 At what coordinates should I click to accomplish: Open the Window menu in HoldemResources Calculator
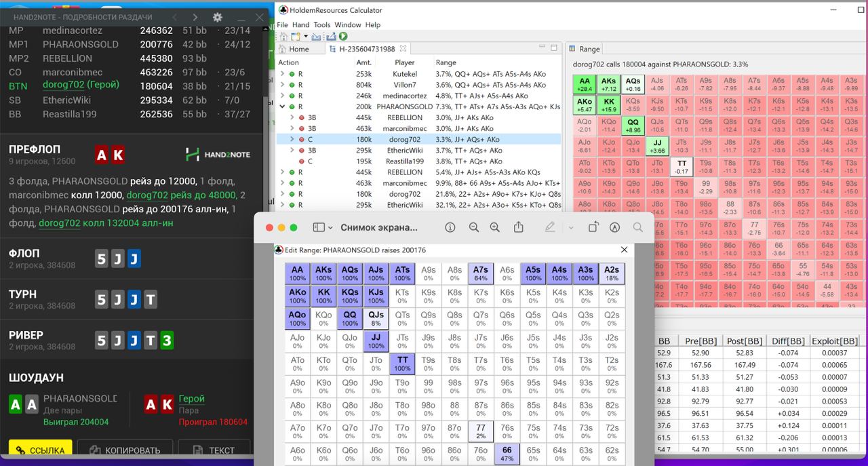pyautogui.click(x=348, y=24)
